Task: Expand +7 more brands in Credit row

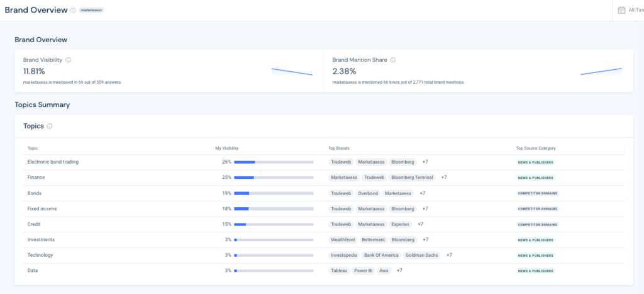Action: click(x=420, y=225)
